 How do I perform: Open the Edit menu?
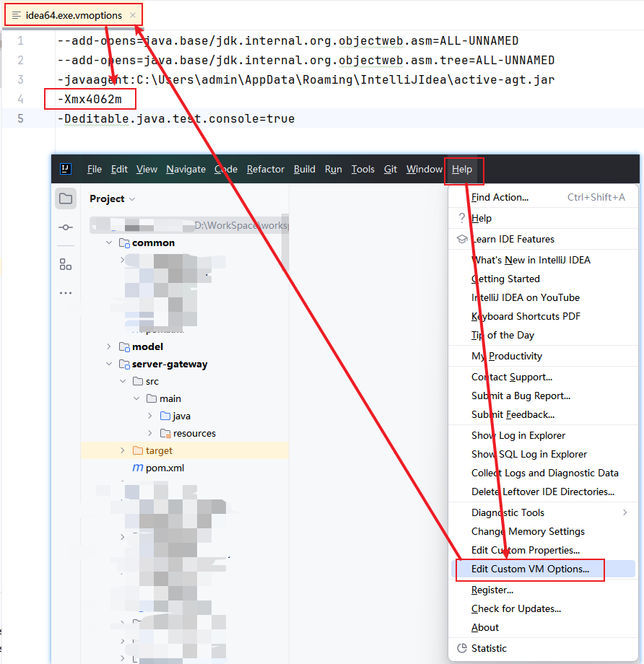click(119, 170)
